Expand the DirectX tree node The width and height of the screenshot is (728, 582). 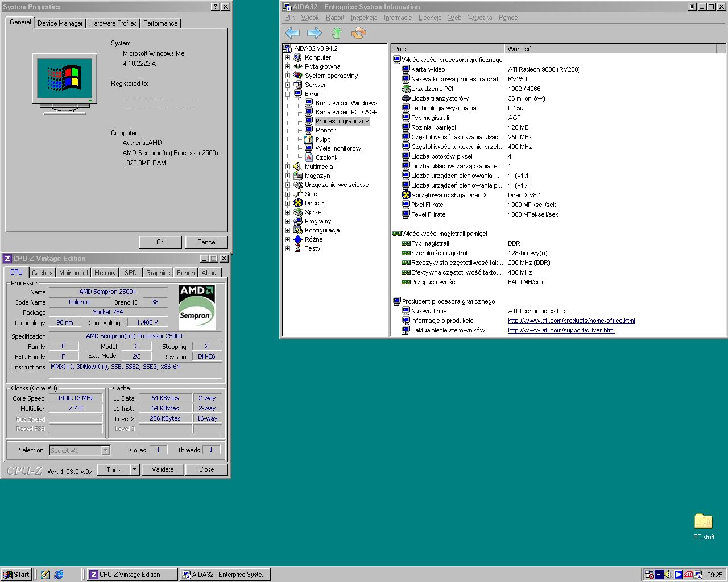pos(288,203)
